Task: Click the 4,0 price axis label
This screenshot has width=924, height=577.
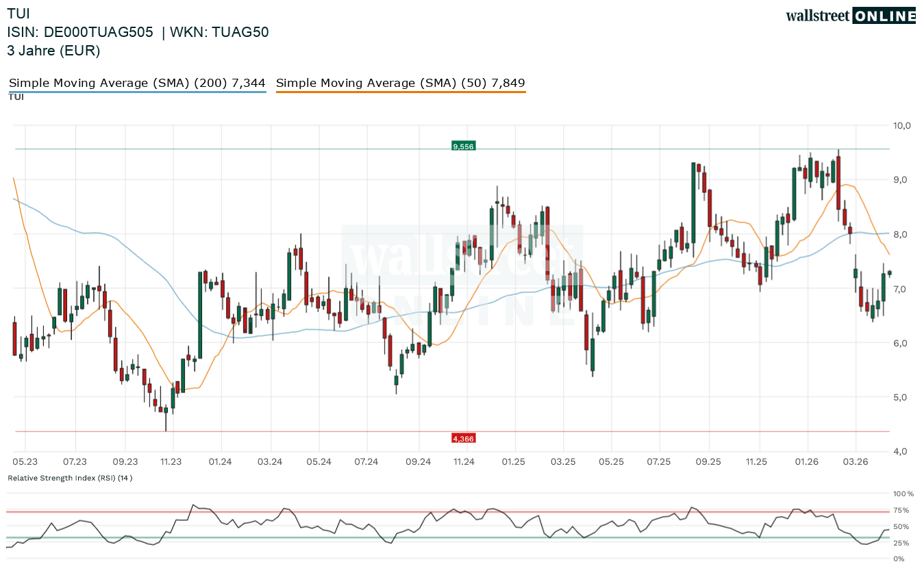Action: (x=901, y=451)
